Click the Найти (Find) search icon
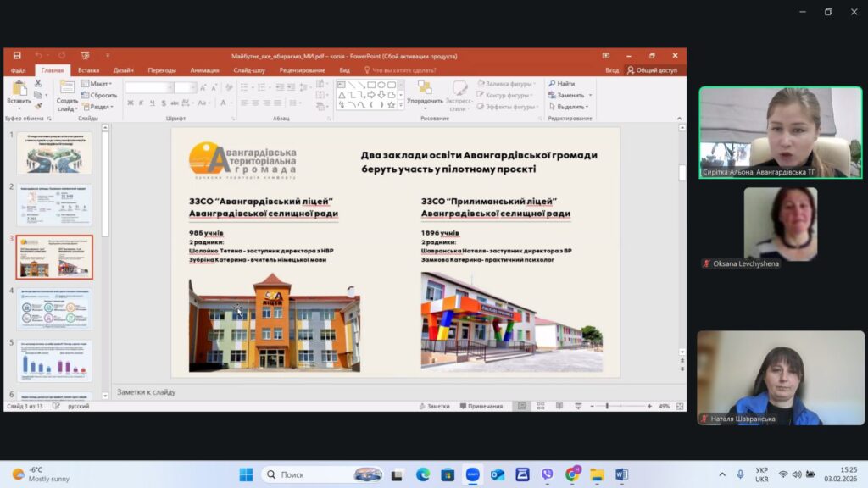The height and width of the screenshot is (488, 868). coord(552,84)
